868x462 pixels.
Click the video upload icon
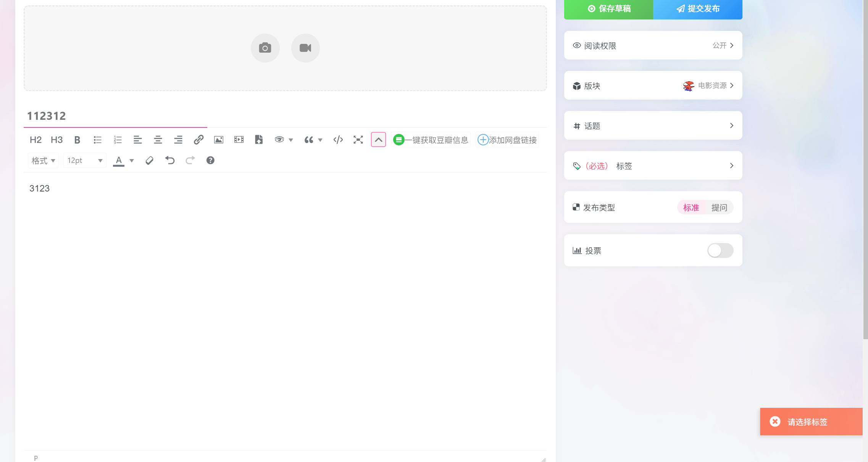[x=305, y=48]
